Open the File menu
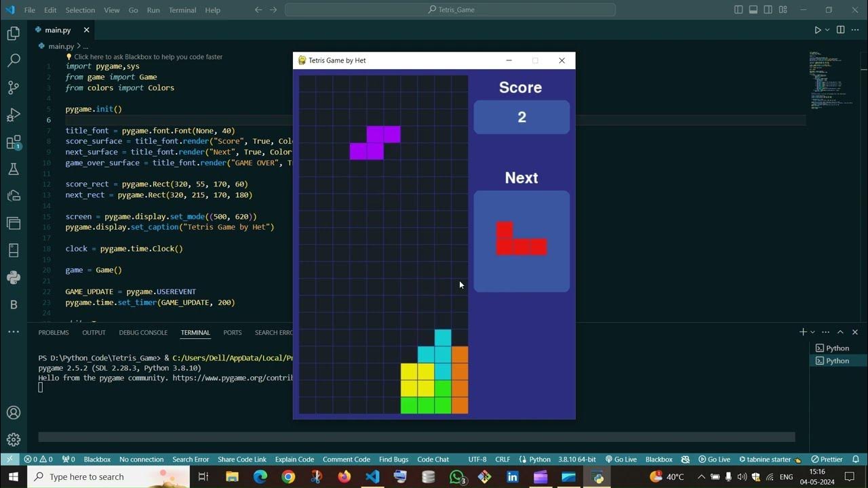Image resolution: width=868 pixels, height=488 pixels. click(30, 10)
